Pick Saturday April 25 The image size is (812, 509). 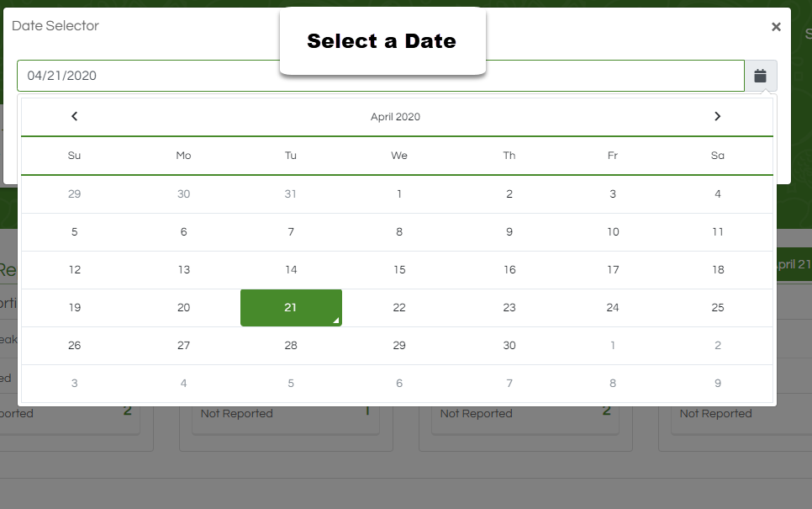tap(718, 308)
